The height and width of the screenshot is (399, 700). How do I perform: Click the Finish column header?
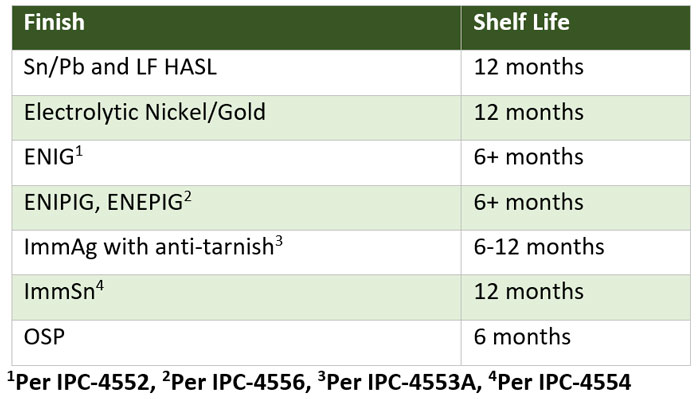click(x=236, y=28)
